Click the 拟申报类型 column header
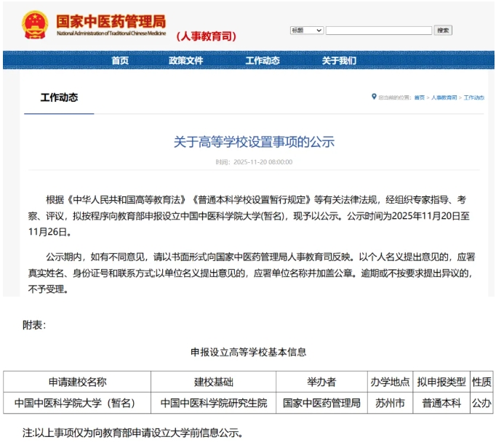This screenshot has width=504, height=445. (441, 382)
